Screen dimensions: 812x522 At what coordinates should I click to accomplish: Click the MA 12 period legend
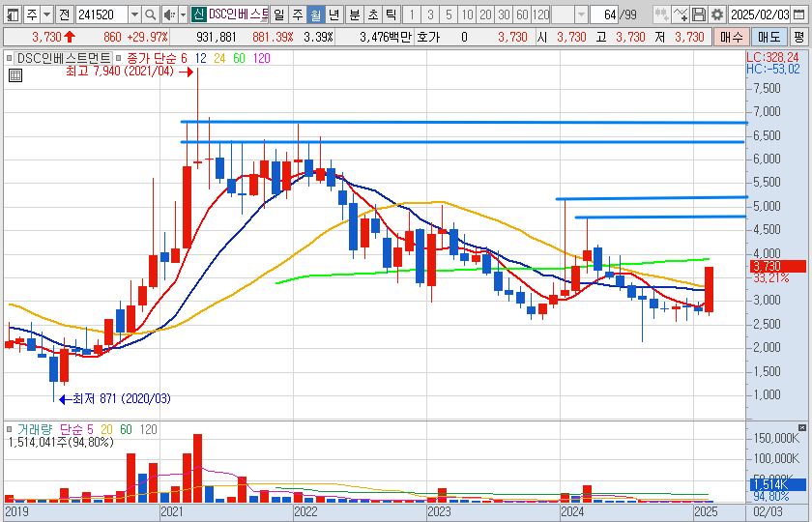coord(200,58)
